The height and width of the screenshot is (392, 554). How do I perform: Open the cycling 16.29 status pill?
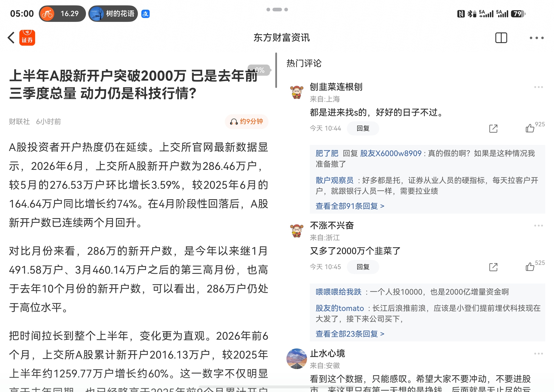click(62, 14)
